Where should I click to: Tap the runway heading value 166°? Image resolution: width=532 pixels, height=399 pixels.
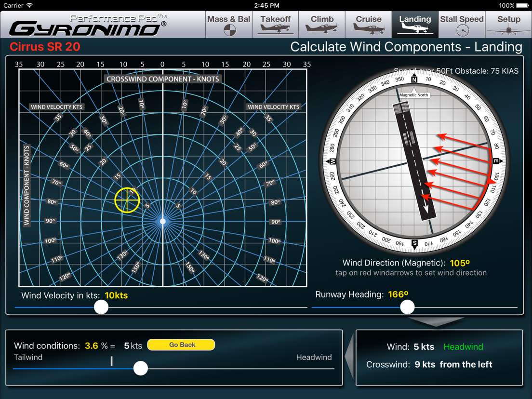point(398,294)
